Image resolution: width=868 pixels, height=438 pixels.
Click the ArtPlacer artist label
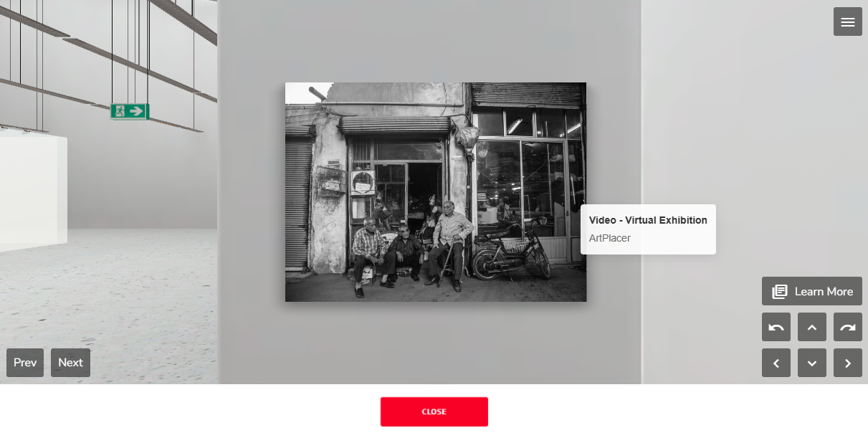click(x=610, y=238)
